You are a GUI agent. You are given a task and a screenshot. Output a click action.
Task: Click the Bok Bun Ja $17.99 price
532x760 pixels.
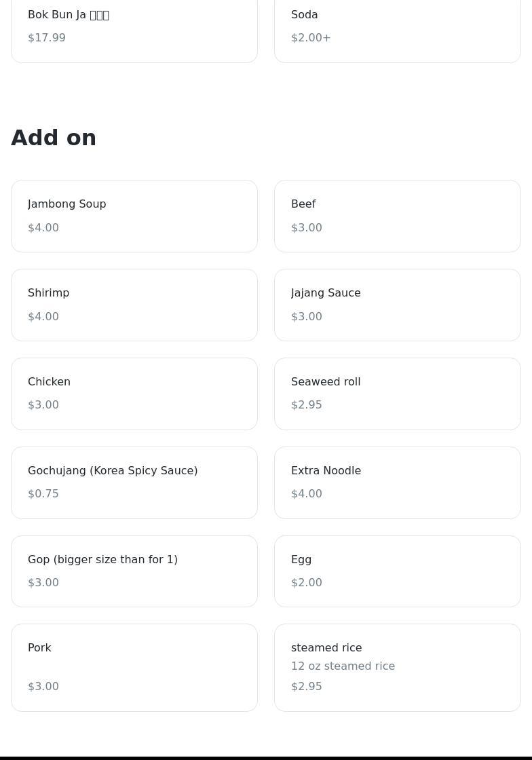point(47,38)
